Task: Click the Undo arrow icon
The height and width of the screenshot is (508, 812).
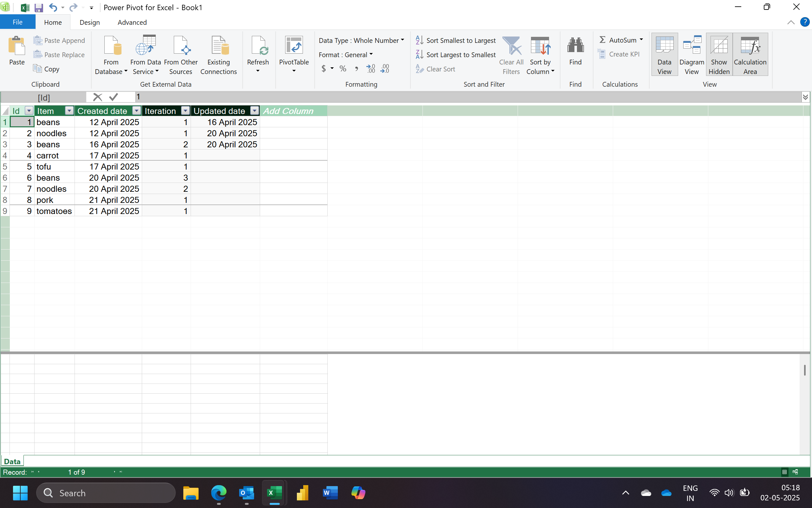Action: tap(53, 7)
